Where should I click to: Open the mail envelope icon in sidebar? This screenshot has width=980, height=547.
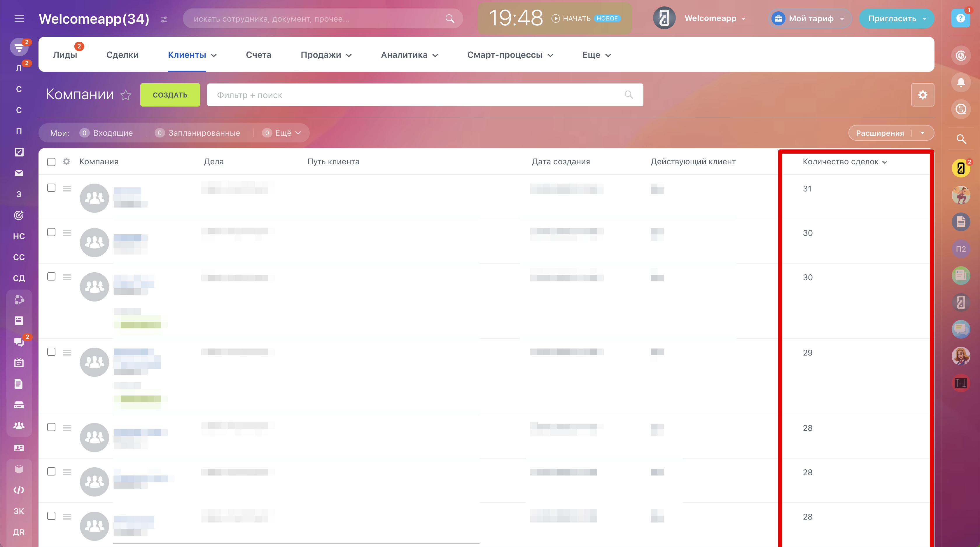pyautogui.click(x=19, y=173)
